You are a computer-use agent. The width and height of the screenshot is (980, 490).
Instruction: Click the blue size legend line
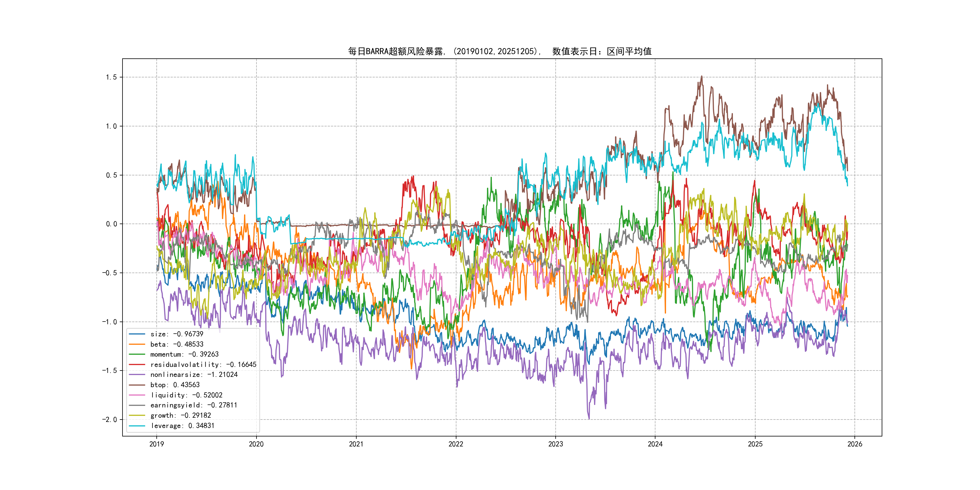[x=137, y=334]
